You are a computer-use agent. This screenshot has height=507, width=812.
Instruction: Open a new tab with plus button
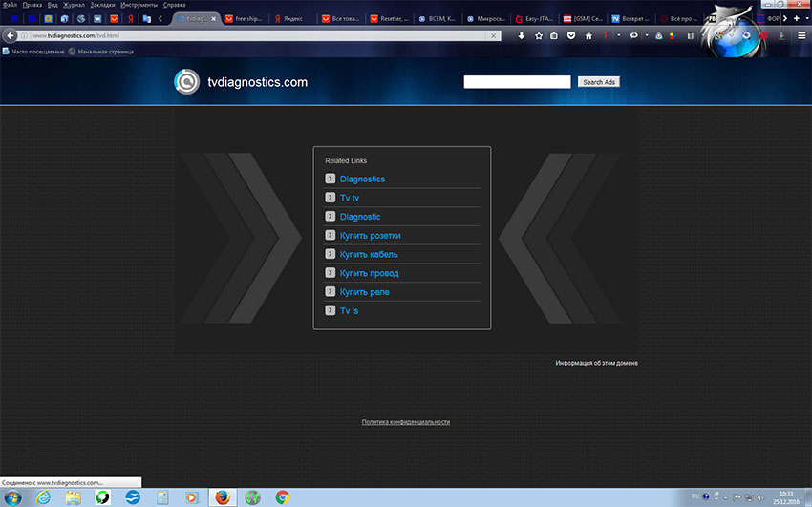point(797,18)
